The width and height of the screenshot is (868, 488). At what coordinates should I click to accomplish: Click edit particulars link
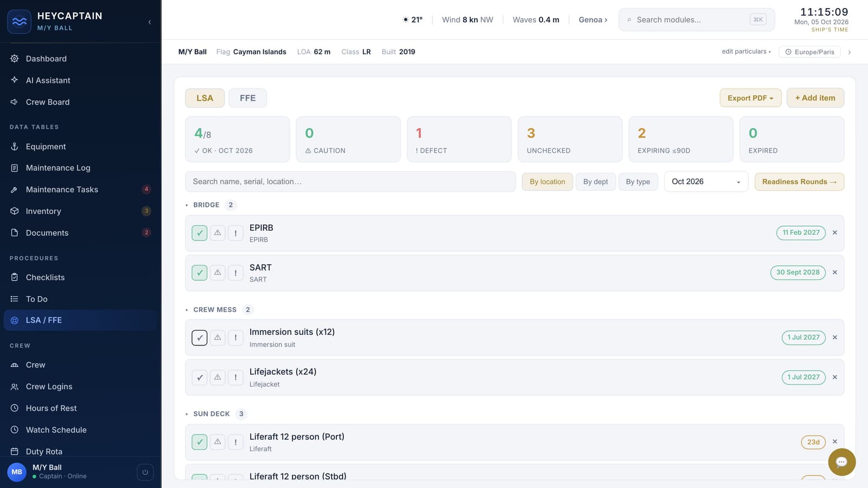(746, 52)
